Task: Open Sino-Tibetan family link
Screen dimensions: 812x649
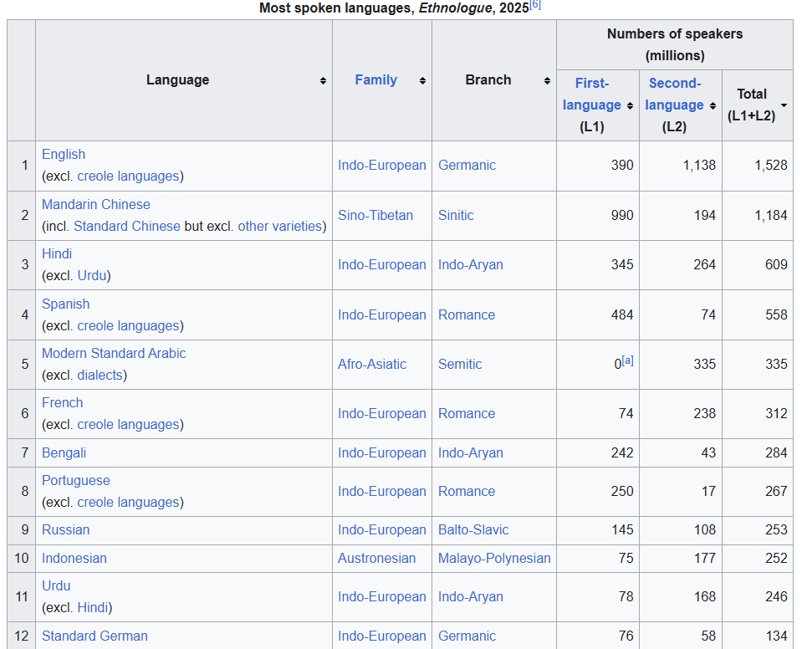Action: click(x=375, y=216)
